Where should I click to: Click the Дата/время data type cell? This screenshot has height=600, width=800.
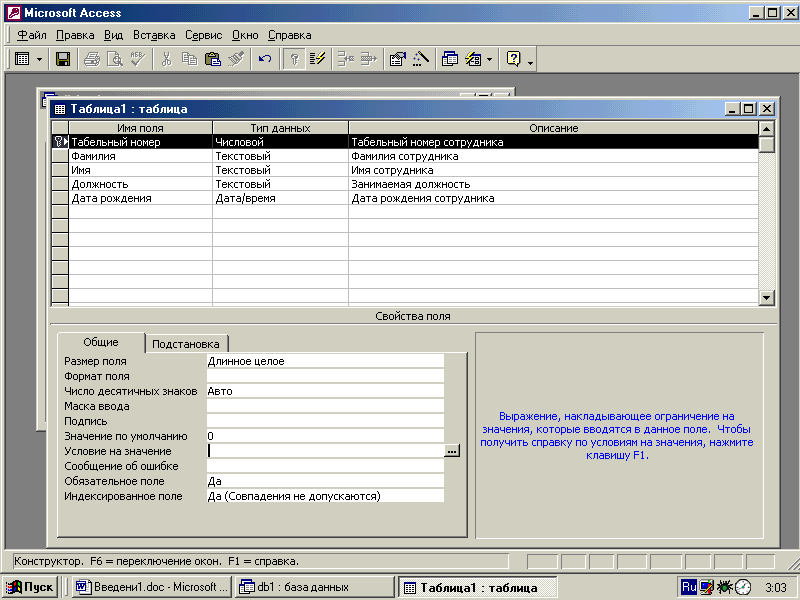(x=280, y=198)
